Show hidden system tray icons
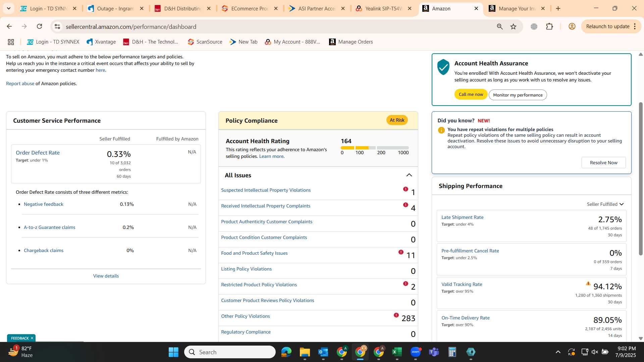Screen dimensions: 644x362 [x=558, y=352]
